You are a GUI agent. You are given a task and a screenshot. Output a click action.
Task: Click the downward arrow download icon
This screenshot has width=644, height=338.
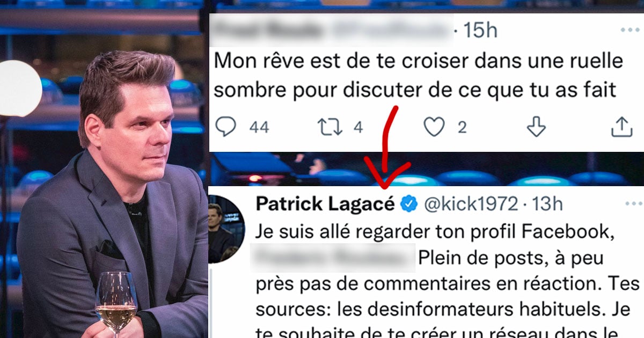(x=536, y=127)
